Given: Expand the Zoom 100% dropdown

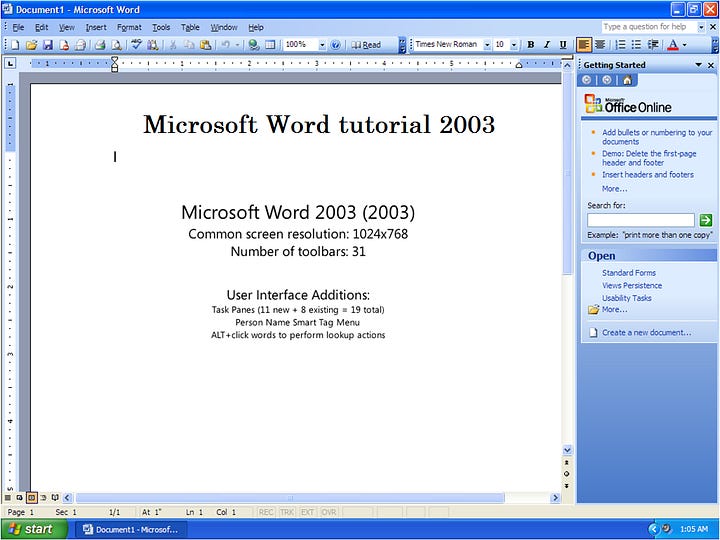Looking at the screenshot, I should pos(322,45).
